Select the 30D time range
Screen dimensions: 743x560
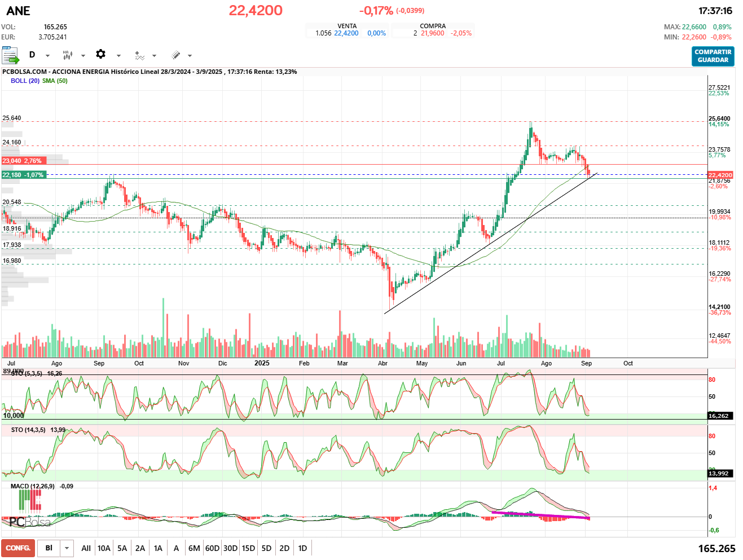point(230,548)
